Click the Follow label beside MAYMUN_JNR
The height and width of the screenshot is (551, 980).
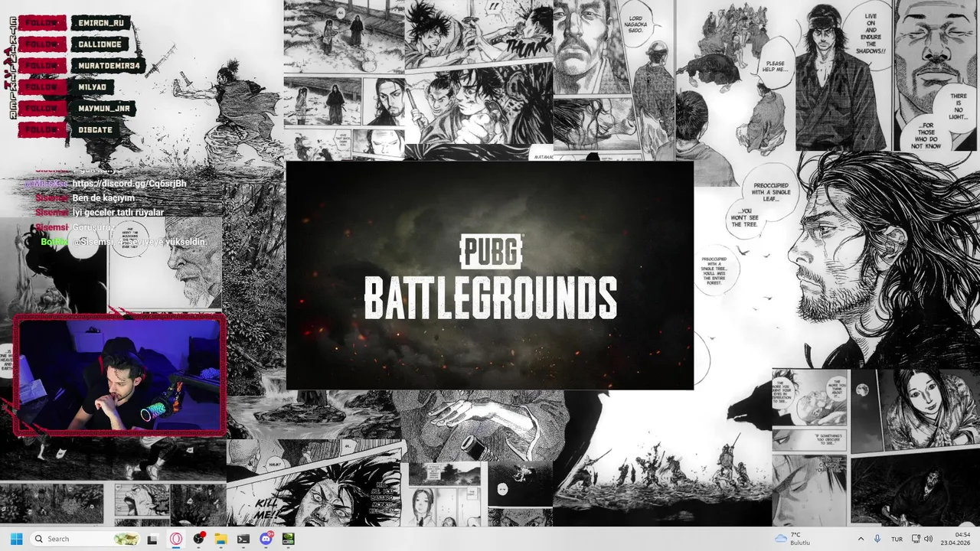[42, 109]
